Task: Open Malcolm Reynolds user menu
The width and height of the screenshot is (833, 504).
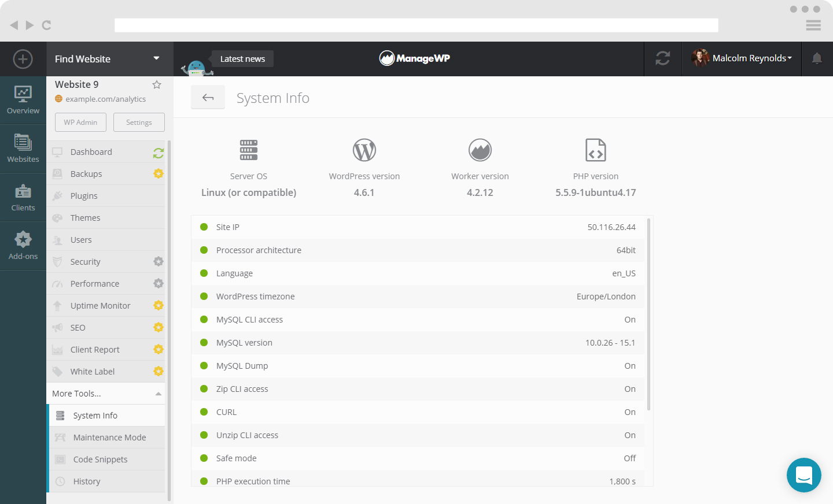Action: (742, 58)
